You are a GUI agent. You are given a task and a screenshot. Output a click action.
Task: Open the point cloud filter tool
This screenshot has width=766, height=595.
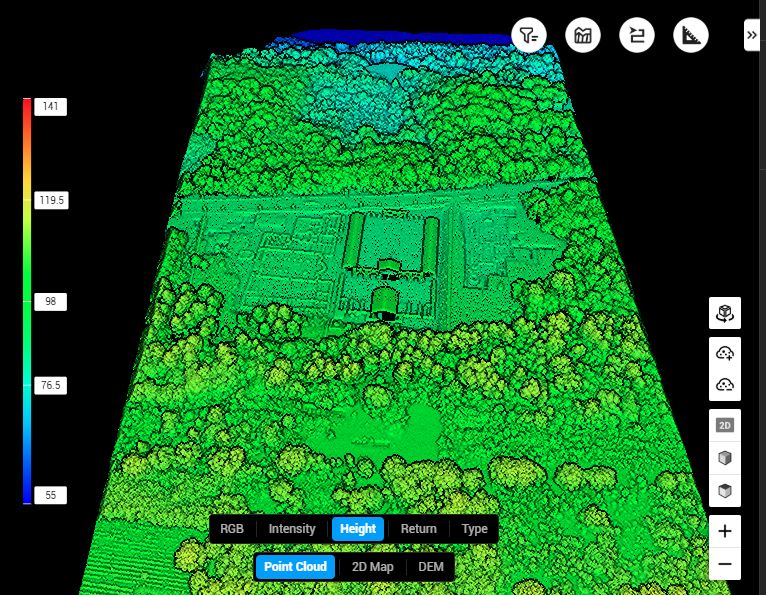pos(528,36)
